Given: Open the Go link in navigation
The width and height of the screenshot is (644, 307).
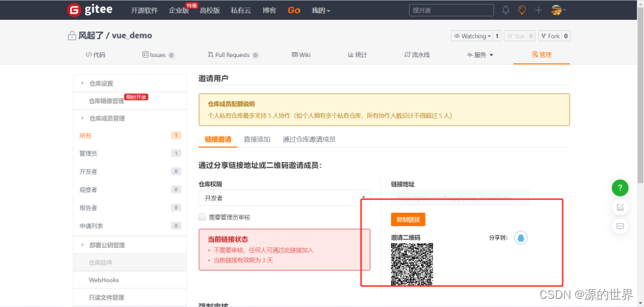Looking at the screenshot, I should [293, 10].
